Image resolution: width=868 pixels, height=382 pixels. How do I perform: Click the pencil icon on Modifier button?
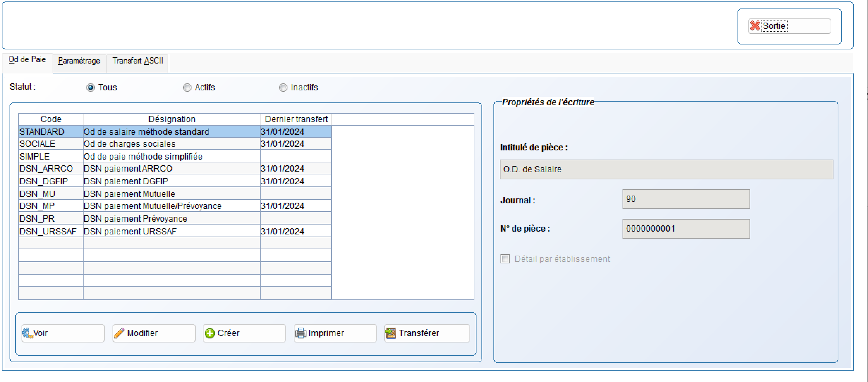pos(119,333)
